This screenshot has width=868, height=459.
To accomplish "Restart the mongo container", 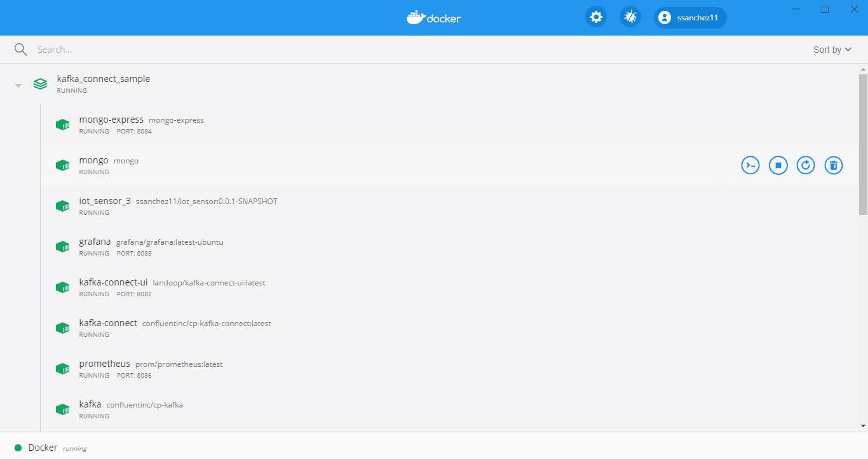I will (x=806, y=165).
